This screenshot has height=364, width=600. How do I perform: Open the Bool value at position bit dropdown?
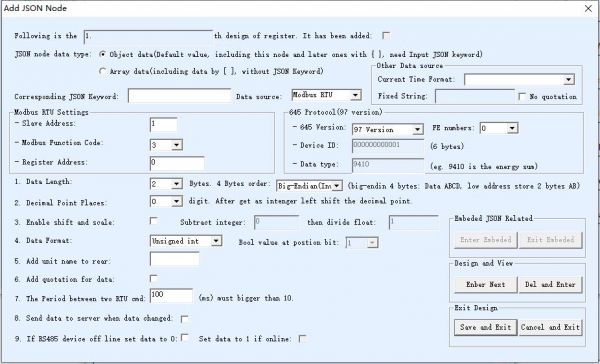(373, 243)
